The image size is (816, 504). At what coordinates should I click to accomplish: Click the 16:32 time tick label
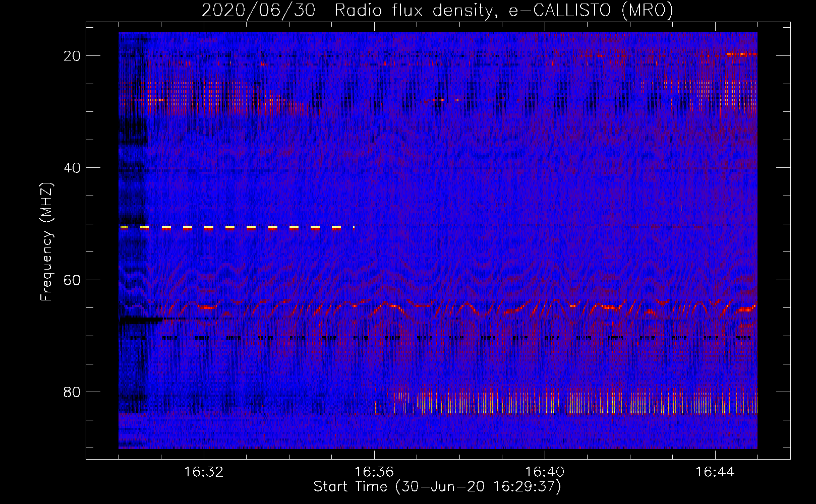tap(204, 472)
